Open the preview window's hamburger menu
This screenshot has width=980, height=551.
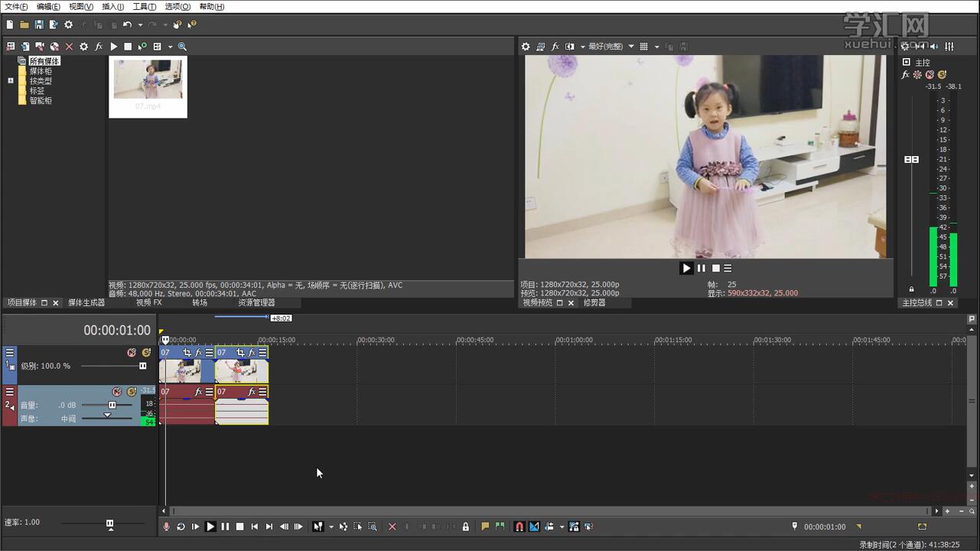(x=728, y=268)
